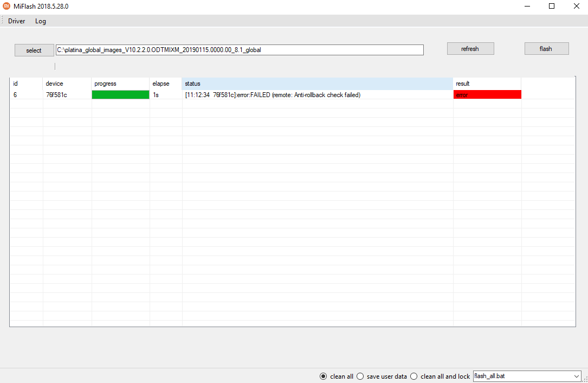Click the elapsed time 1s cell

[x=166, y=95]
